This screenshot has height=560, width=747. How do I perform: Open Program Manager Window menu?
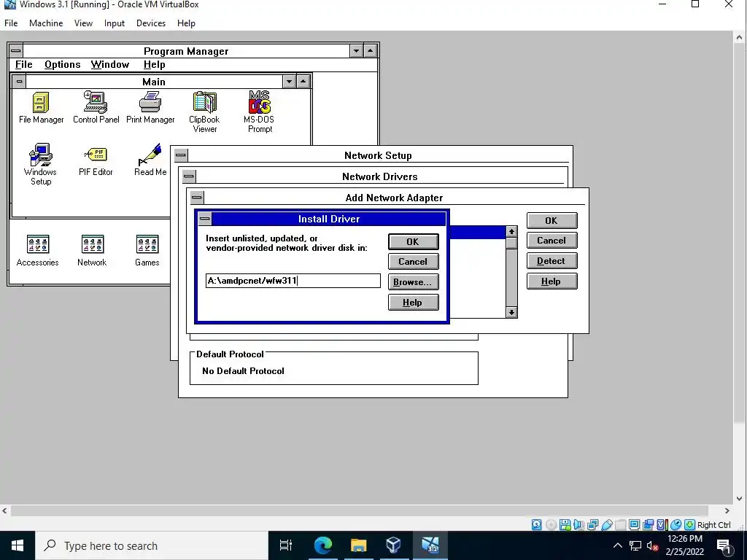click(x=110, y=65)
